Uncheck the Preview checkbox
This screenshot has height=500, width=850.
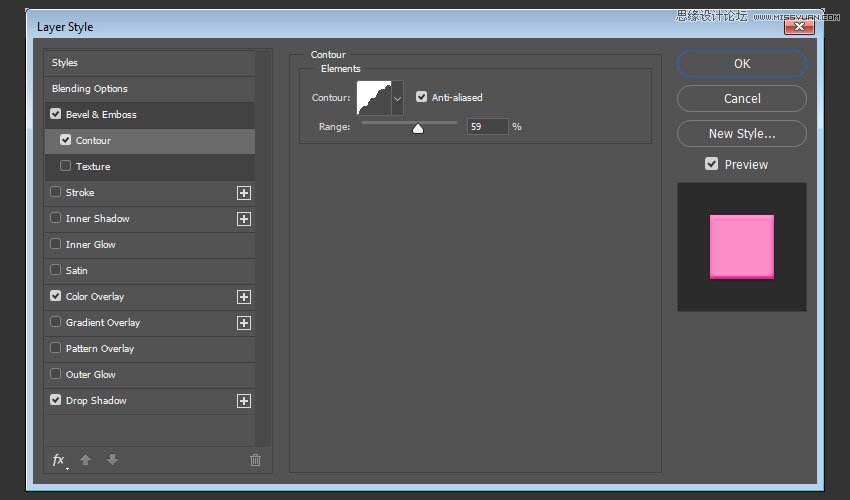pyautogui.click(x=712, y=164)
